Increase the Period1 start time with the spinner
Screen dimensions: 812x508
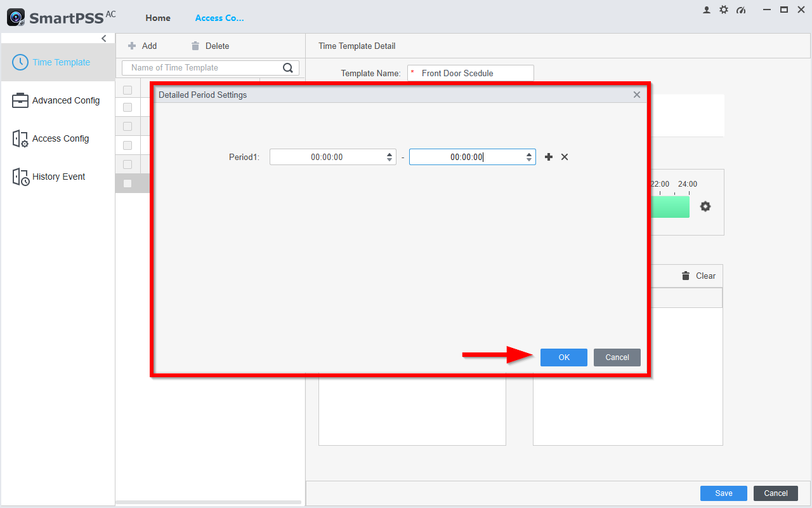coord(390,154)
